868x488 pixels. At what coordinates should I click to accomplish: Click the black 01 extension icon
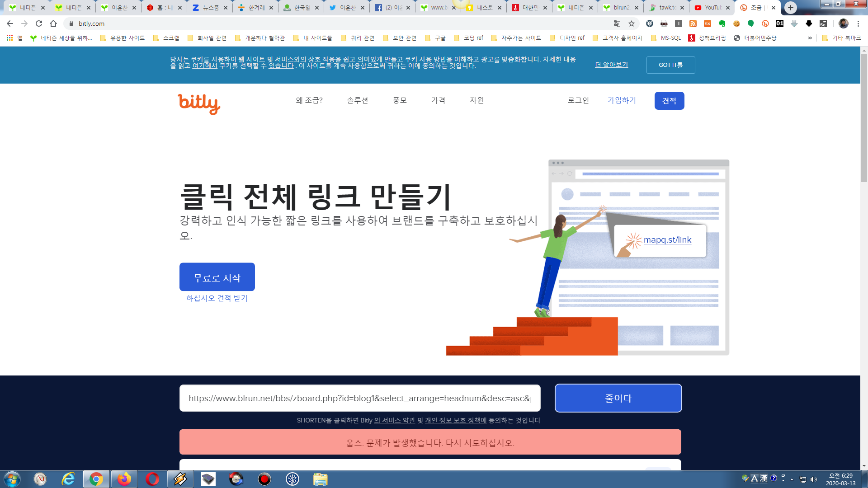coord(780,23)
